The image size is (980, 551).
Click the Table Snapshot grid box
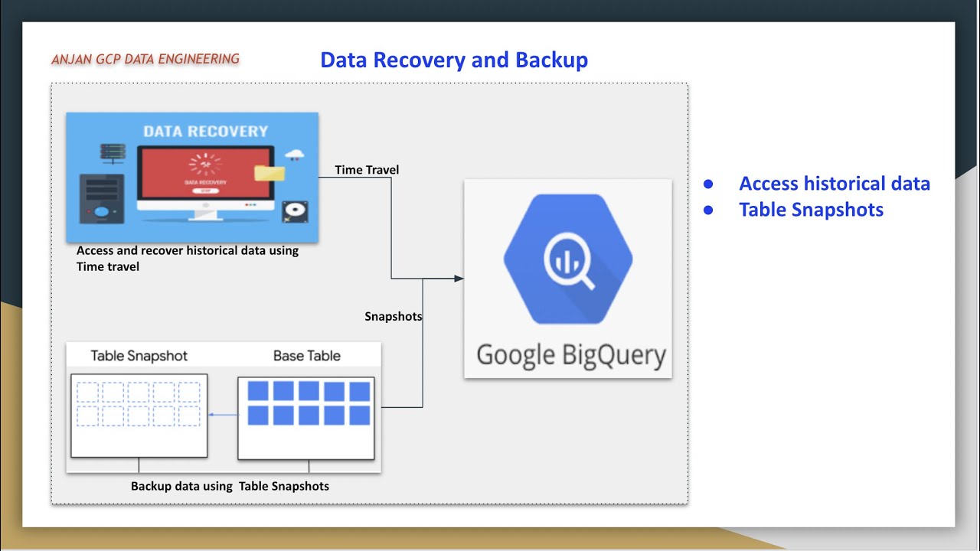point(139,416)
